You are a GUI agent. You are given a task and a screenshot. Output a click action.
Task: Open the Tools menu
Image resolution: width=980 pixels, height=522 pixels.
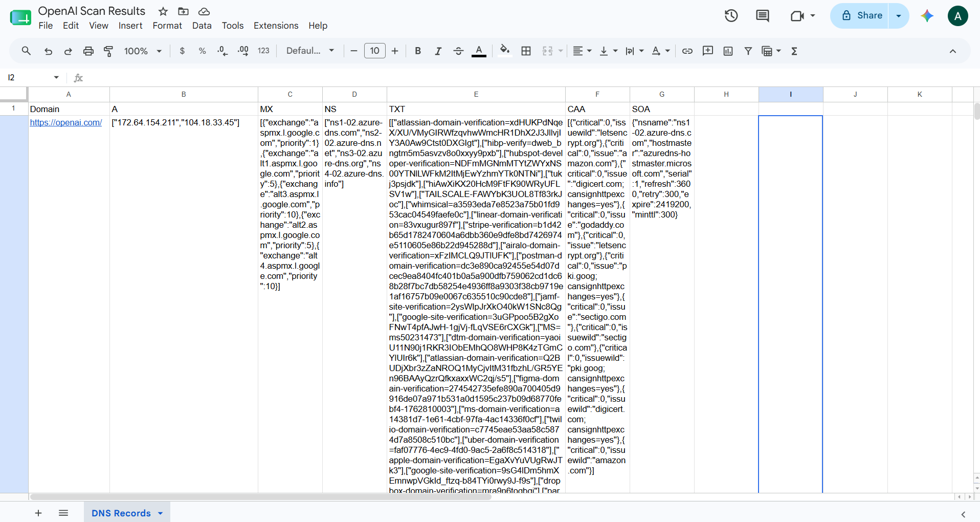233,26
